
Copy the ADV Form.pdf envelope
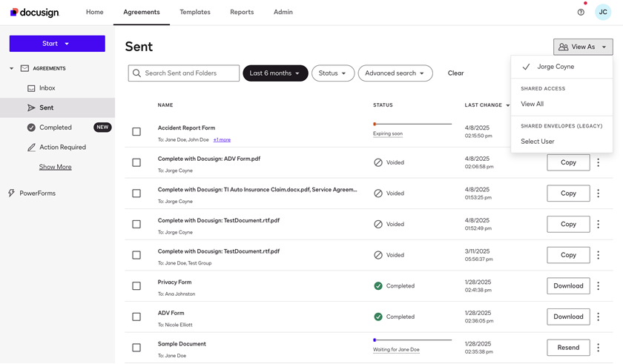tap(568, 162)
